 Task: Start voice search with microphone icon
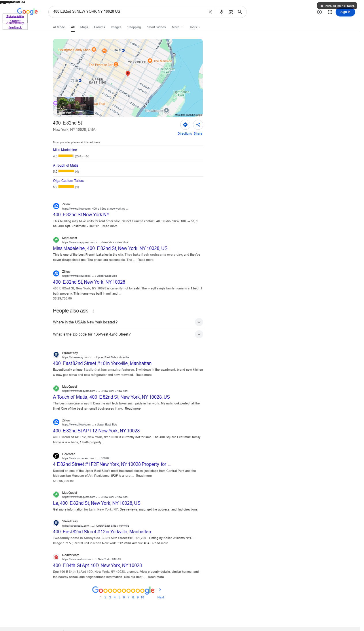(x=221, y=12)
